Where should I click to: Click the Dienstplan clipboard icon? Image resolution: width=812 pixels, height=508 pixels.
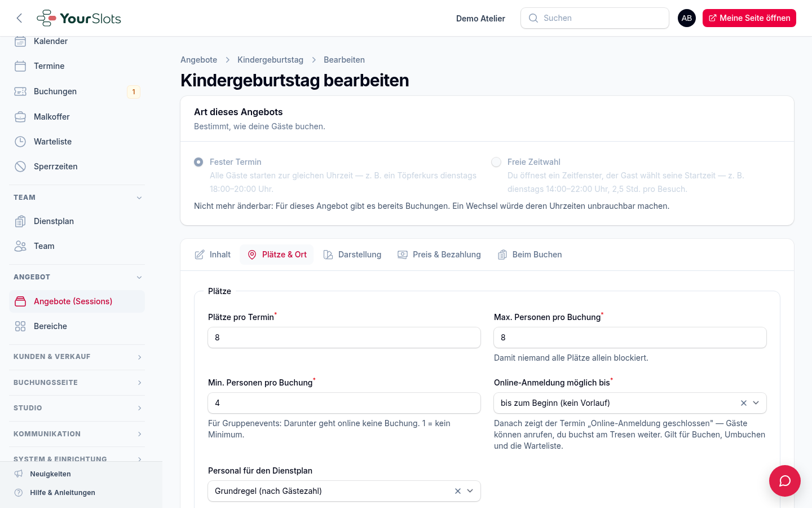pyautogui.click(x=20, y=221)
